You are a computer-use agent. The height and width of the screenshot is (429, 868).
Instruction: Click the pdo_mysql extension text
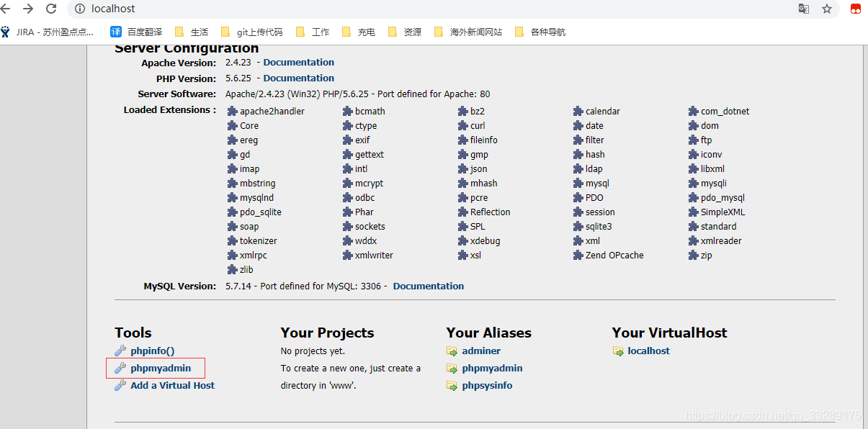(722, 198)
